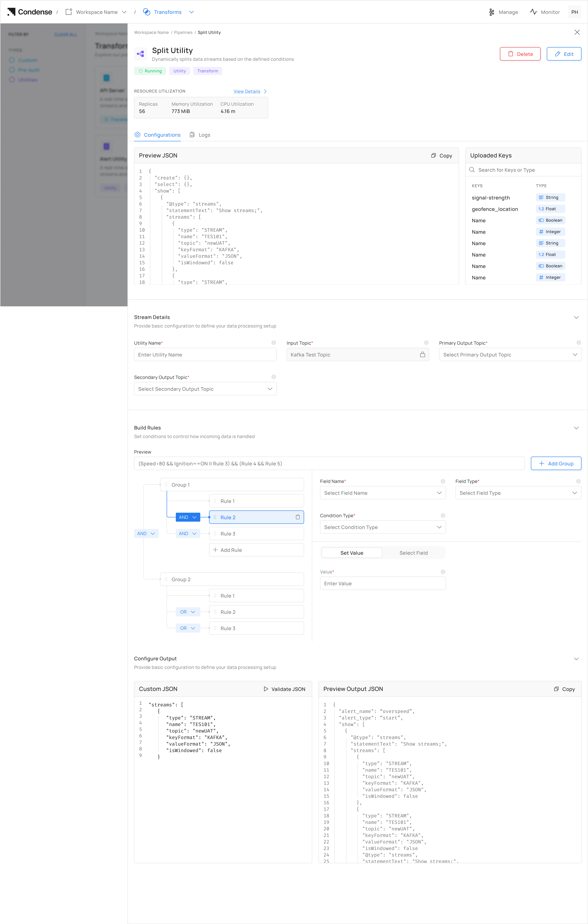Screen dimensions: 588x924
Task: Switch to the Logs tab
Action: pos(200,135)
